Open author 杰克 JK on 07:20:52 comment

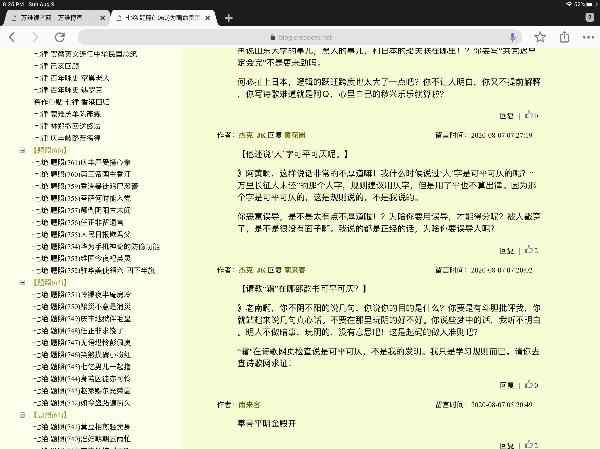(x=252, y=270)
